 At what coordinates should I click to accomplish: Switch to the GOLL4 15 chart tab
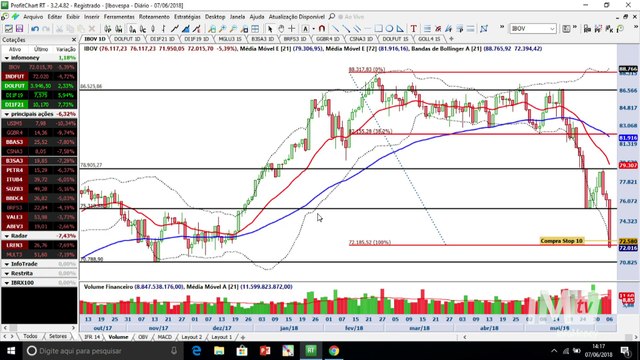pyautogui.click(x=429, y=39)
